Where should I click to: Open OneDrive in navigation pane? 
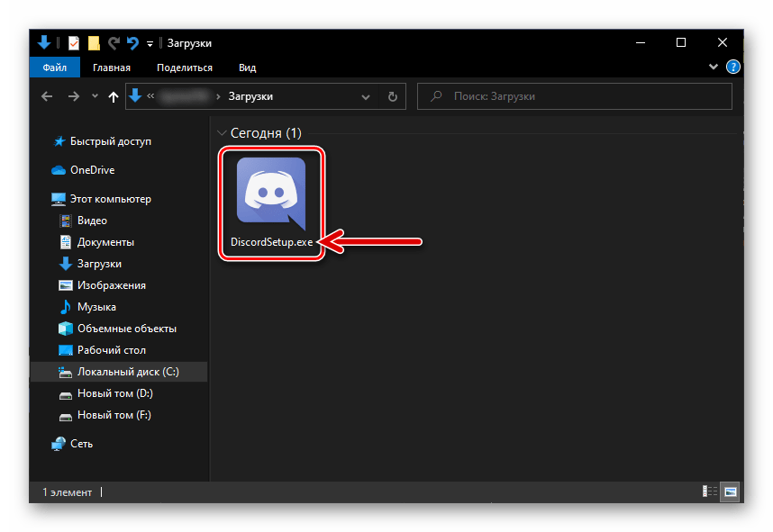[92, 170]
